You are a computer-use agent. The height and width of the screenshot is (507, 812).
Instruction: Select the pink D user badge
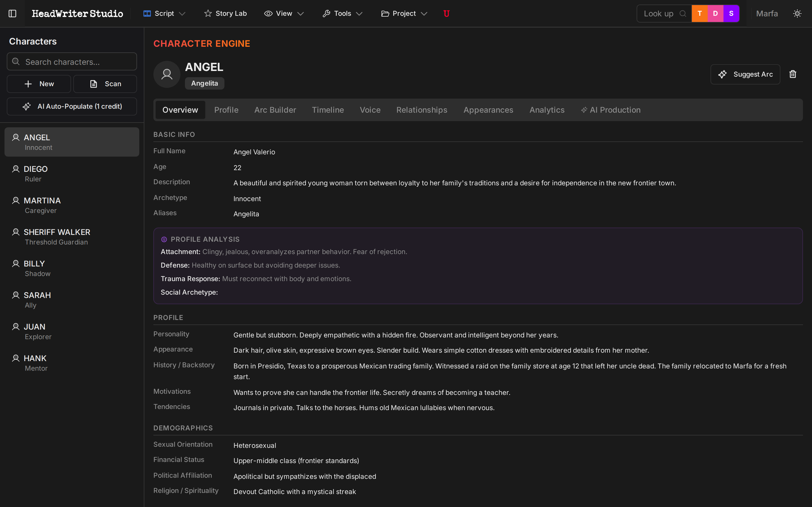[715, 14]
